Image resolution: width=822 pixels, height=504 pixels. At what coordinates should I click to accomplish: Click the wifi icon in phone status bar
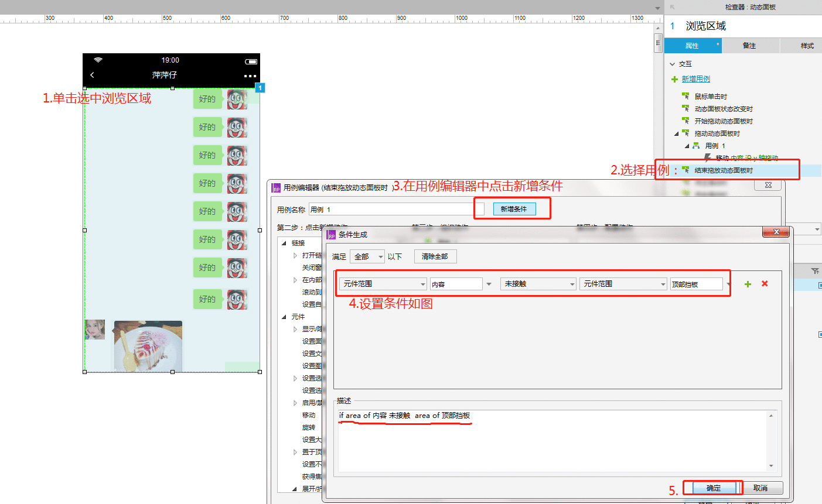(98, 60)
